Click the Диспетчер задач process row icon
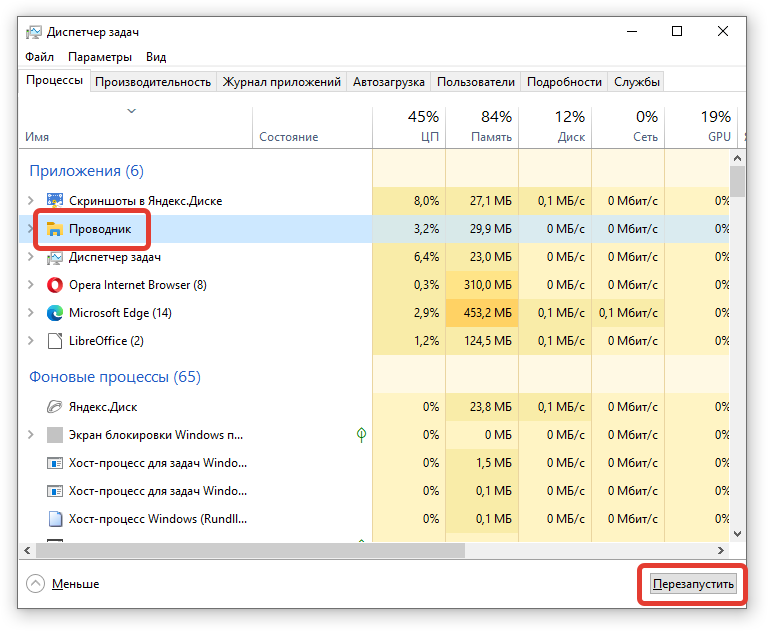 (55, 257)
